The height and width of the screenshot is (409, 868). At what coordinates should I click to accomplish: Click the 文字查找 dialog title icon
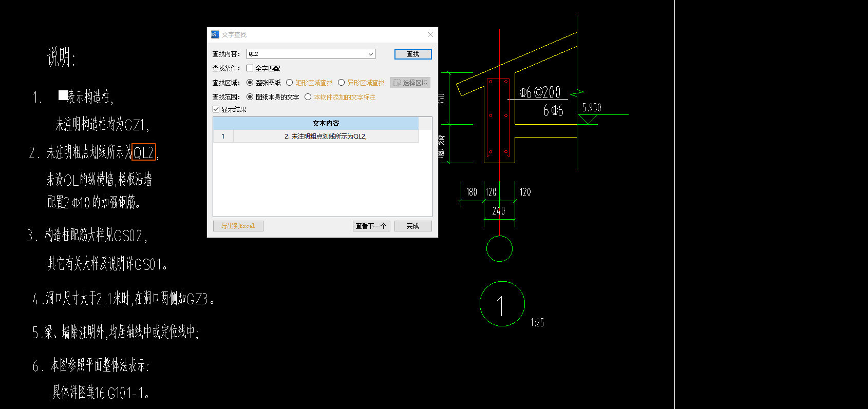click(x=215, y=34)
